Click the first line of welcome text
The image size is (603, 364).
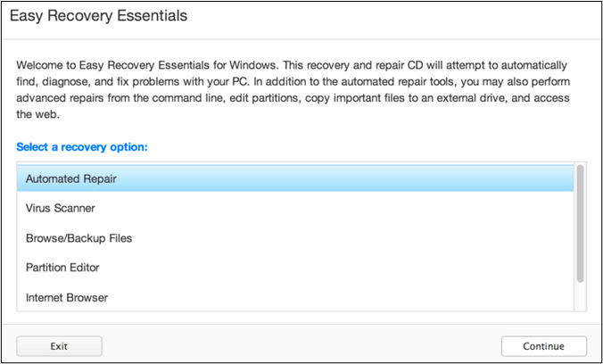click(292, 65)
